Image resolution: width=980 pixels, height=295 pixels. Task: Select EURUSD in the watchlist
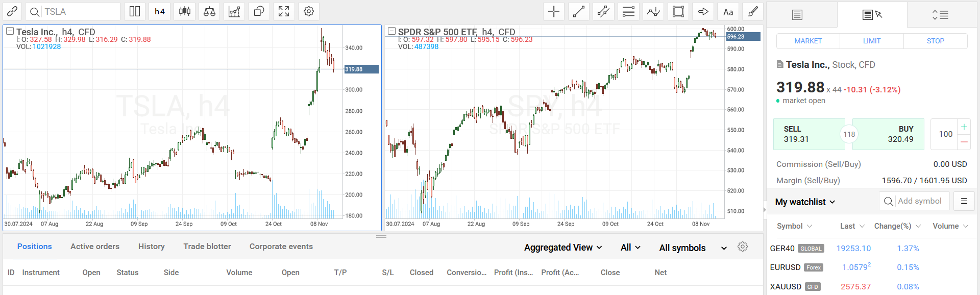click(x=872, y=267)
